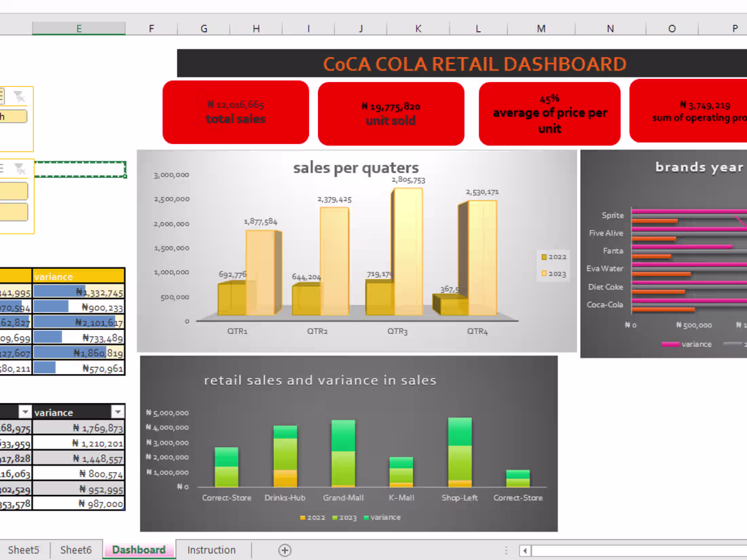Toggle the Month slicer filter button
Image resolution: width=747 pixels, height=560 pixels.
(x=19, y=96)
